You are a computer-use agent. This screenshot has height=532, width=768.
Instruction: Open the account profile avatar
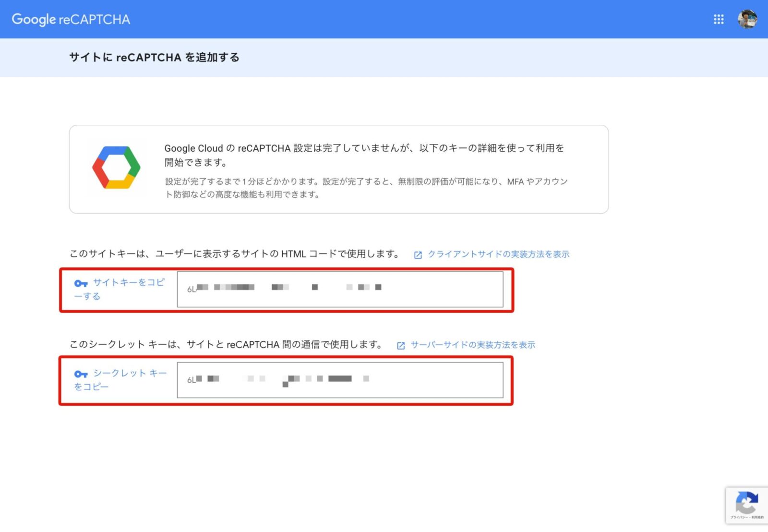(x=747, y=19)
